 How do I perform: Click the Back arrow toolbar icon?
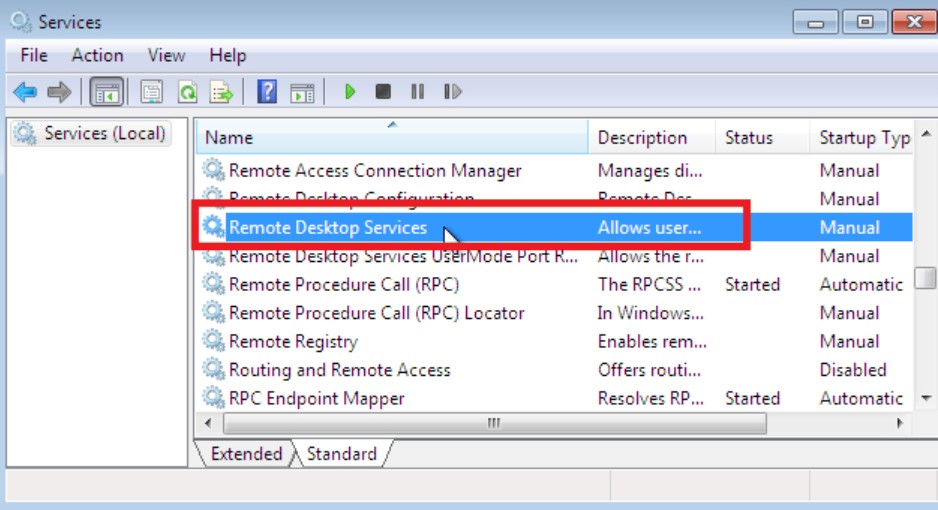tap(24, 92)
